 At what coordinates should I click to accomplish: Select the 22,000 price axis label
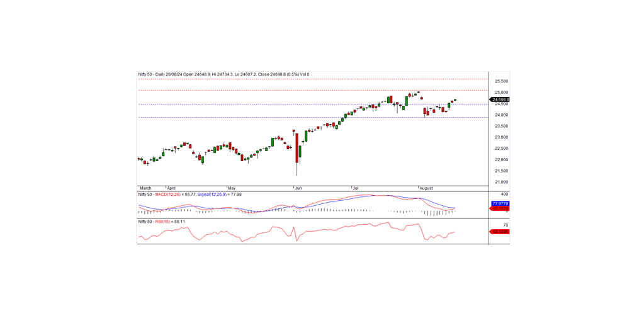(x=502, y=160)
